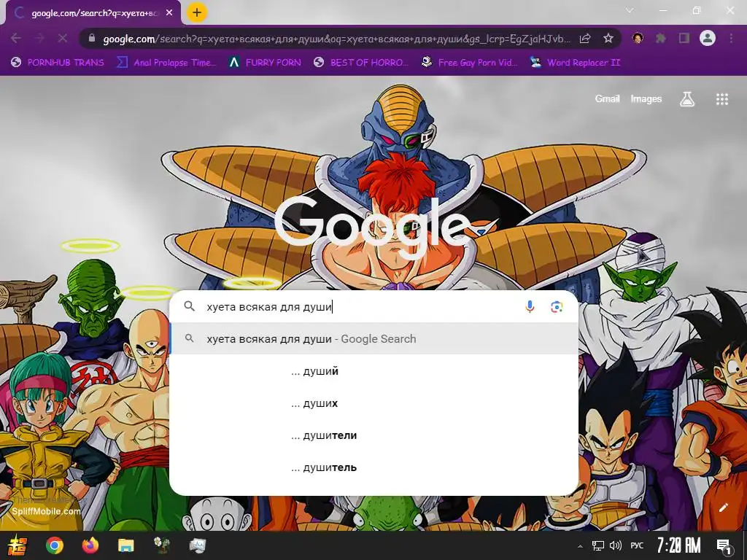
Task: Open the Start menu
Action: 18,545
